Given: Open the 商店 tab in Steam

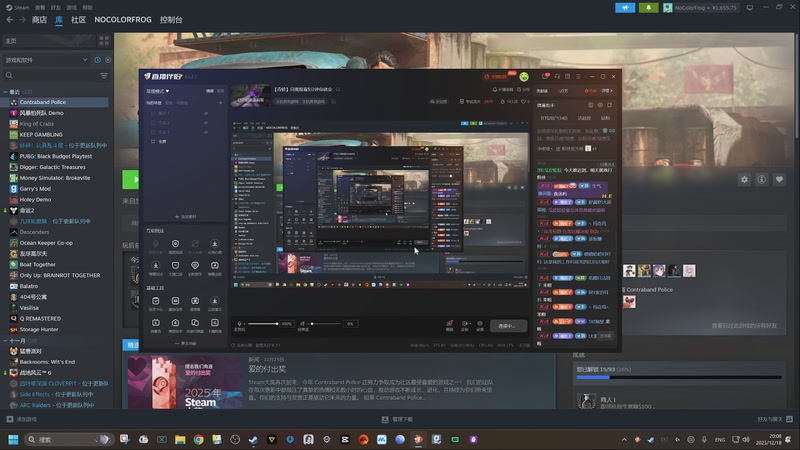Looking at the screenshot, I should point(39,19).
